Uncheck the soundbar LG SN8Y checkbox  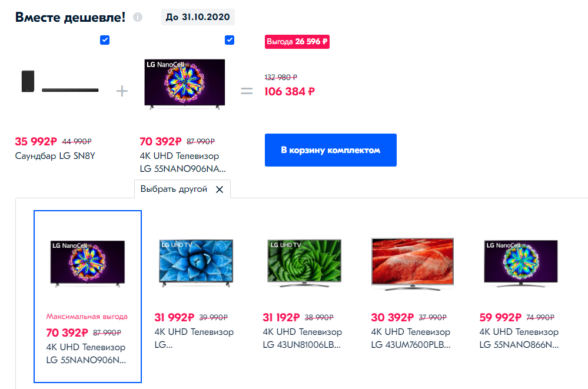(x=105, y=40)
